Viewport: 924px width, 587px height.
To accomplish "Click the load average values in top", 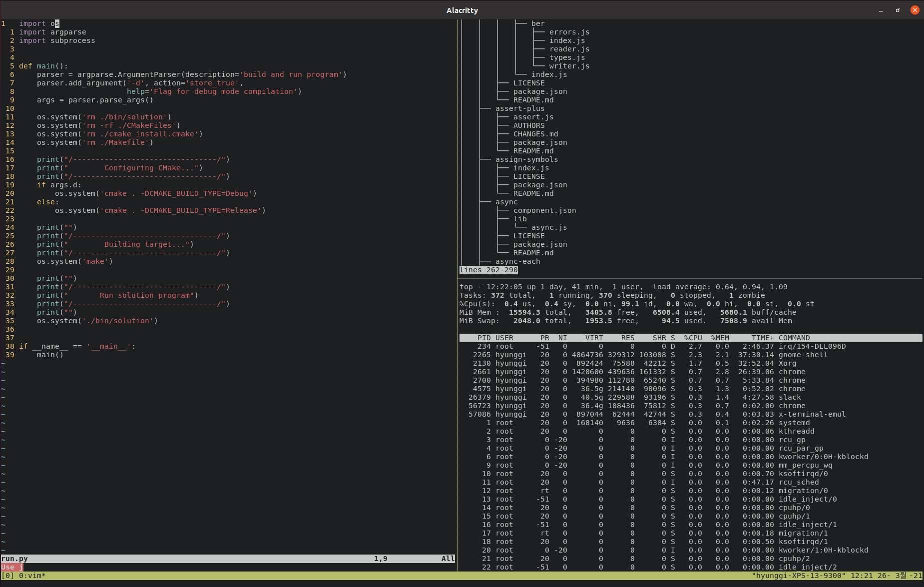I will click(x=752, y=287).
